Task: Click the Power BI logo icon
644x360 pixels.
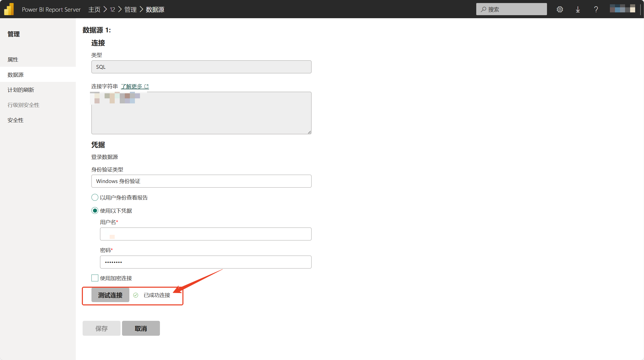Action: [9, 9]
